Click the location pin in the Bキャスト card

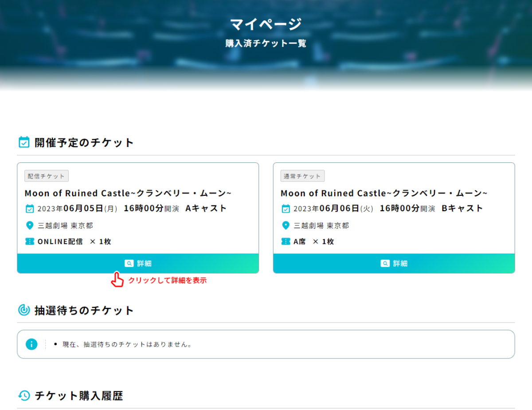[x=286, y=225]
